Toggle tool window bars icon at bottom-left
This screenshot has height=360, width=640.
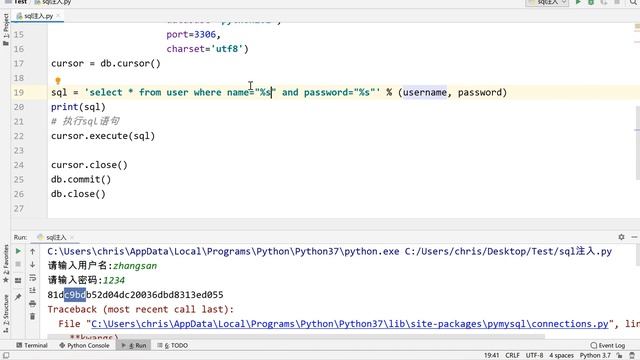(6, 356)
